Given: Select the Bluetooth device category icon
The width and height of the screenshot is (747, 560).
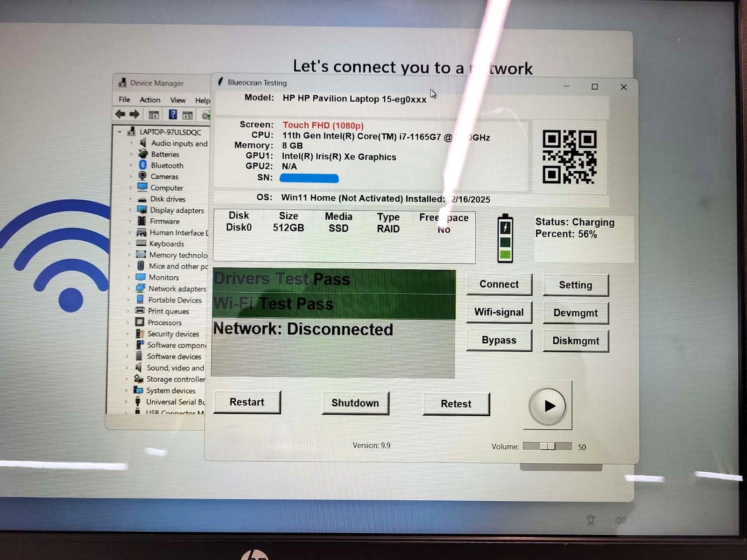Looking at the screenshot, I should [x=143, y=165].
